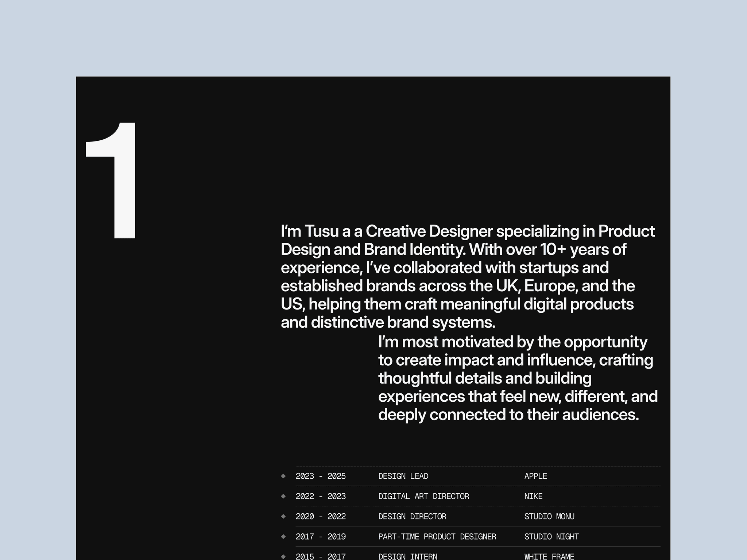This screenshot has height=560, width=747.
Task: Click the diamond bullet beside 2017 - 2019
Action: pyautogui.click(x=283, y=536)
